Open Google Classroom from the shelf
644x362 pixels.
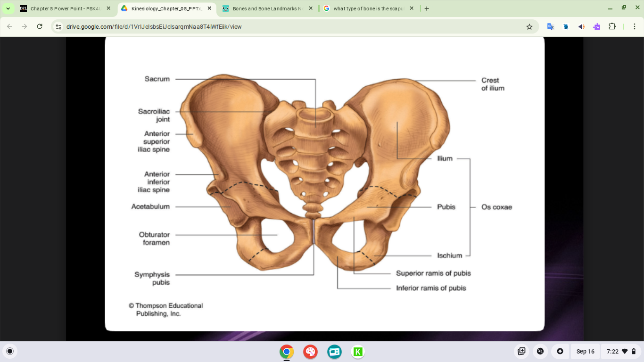334,352
